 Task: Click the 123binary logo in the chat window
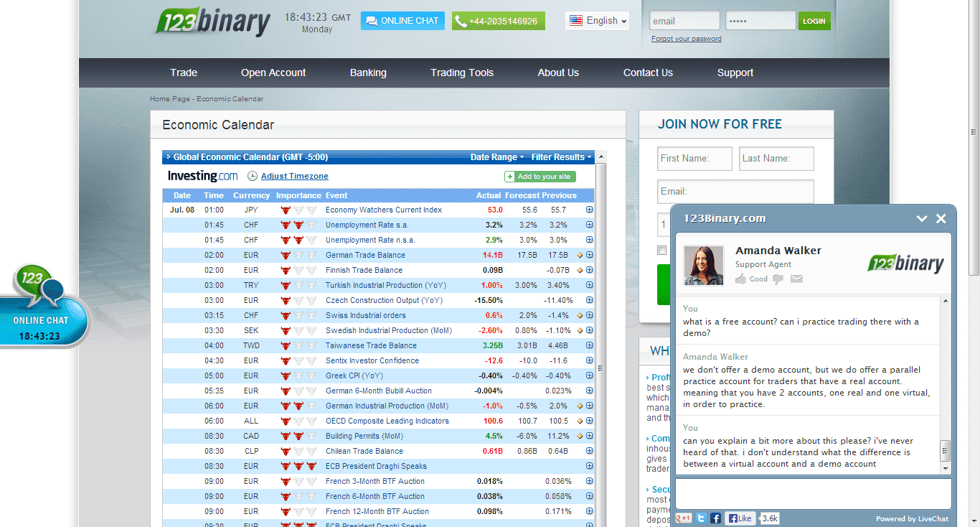coord(905,263)
